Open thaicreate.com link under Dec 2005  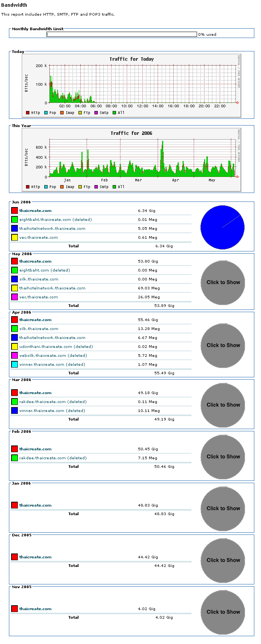click(x=35, y=557)
